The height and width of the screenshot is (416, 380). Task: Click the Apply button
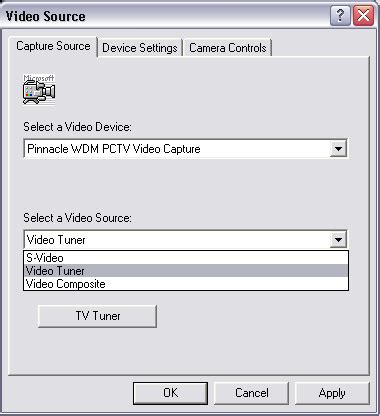[x=332, y=393]
